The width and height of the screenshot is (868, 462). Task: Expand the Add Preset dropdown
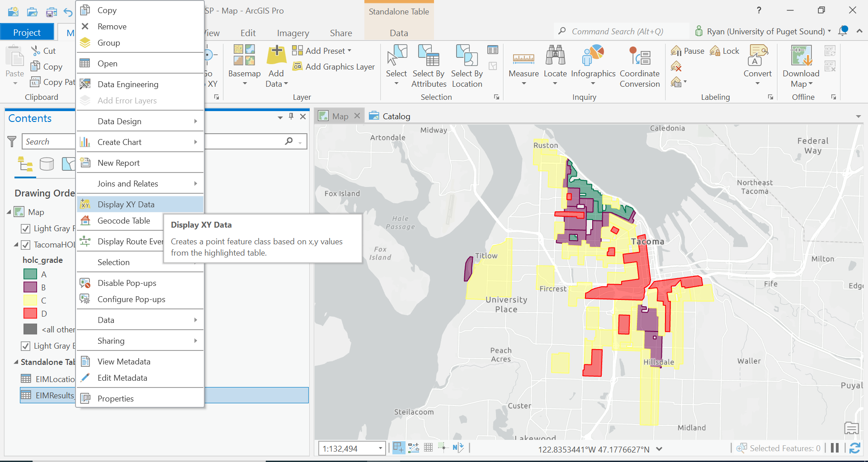(349, 51)
